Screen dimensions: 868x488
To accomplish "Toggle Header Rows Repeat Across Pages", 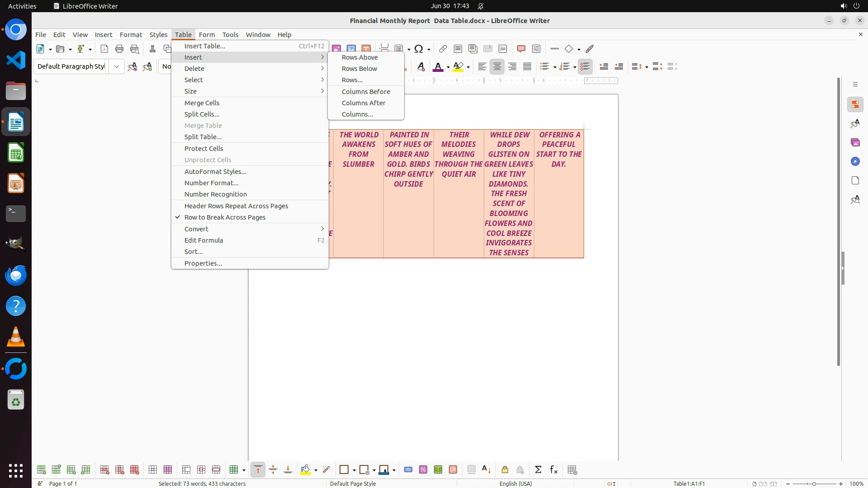I will point(236,206).
